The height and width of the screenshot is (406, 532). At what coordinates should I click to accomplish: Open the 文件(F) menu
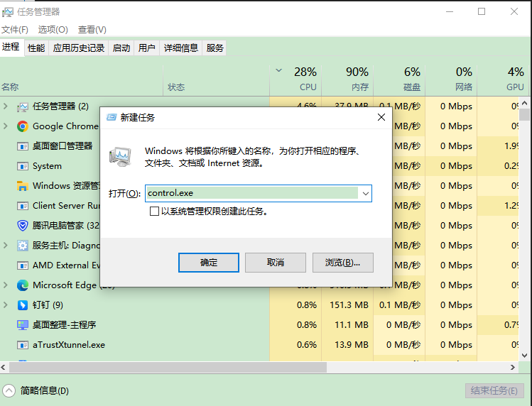(x=15, y=29)
